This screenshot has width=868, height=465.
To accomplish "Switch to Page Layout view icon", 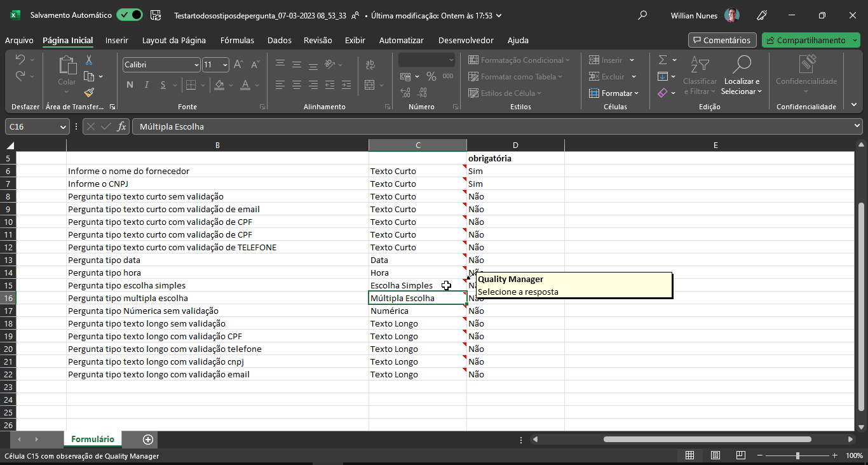I will (x=715, y=455).
